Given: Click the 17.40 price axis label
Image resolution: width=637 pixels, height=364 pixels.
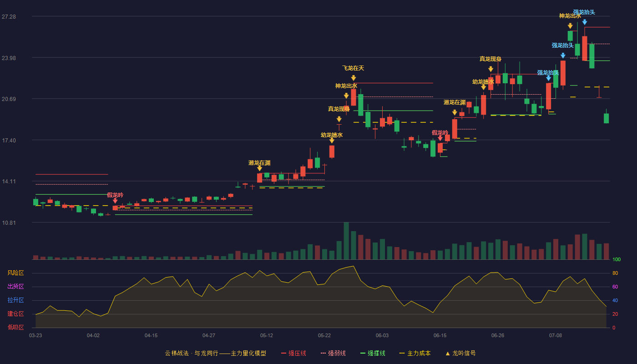Looking at the screenshot, I should click(9, 140).
